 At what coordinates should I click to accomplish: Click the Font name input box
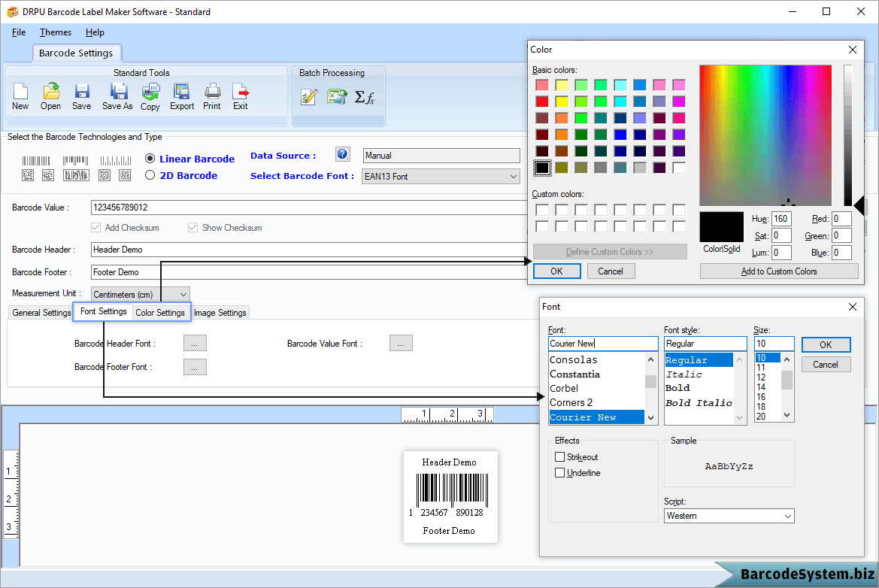tap(602, 344)
